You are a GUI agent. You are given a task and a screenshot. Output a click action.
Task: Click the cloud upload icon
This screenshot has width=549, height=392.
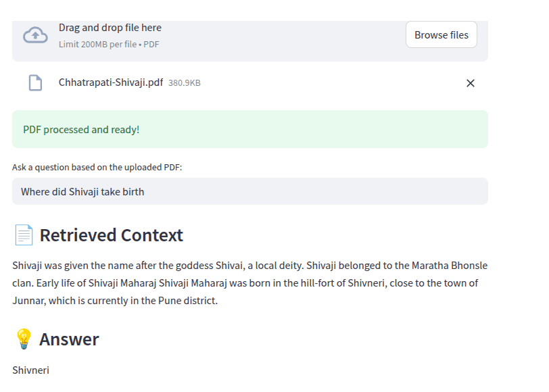35,35
